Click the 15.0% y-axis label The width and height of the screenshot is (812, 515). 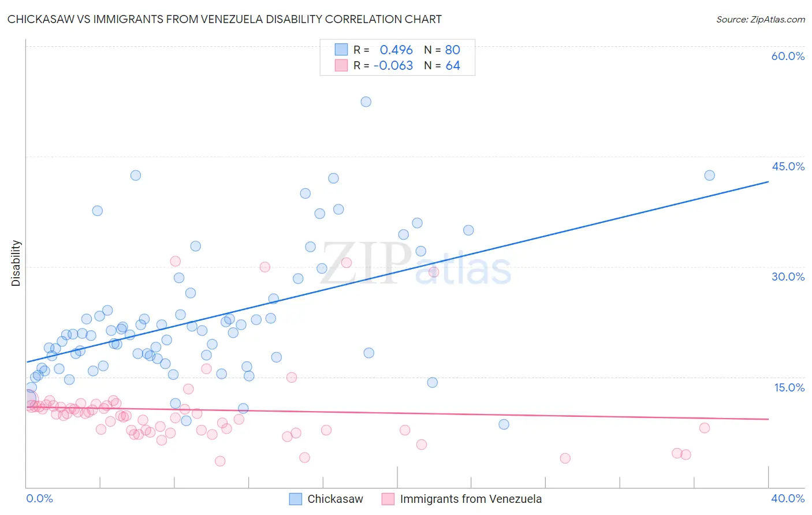pos(789,387)
